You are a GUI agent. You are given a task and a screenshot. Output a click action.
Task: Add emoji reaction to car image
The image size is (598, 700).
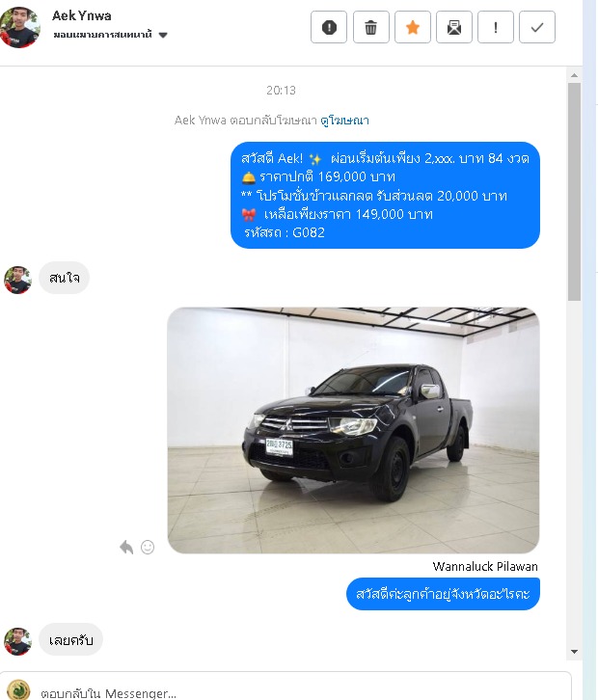click(x=148, y=547)
